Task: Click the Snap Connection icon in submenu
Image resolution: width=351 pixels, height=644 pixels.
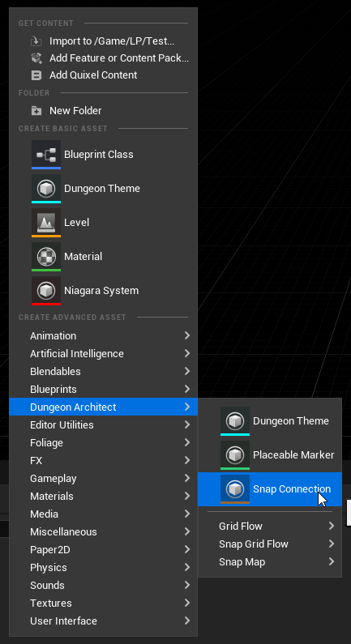Action: pyautogui.click(x=235, y=489)
